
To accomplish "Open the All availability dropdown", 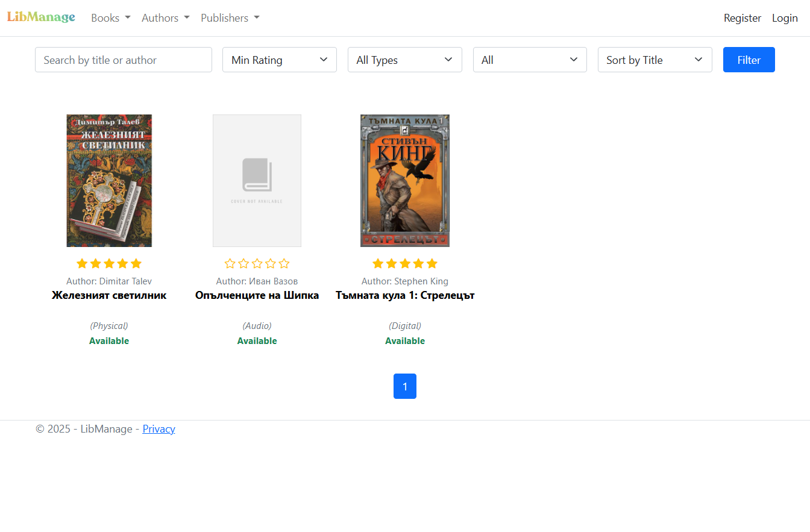I will coord(530,60).
